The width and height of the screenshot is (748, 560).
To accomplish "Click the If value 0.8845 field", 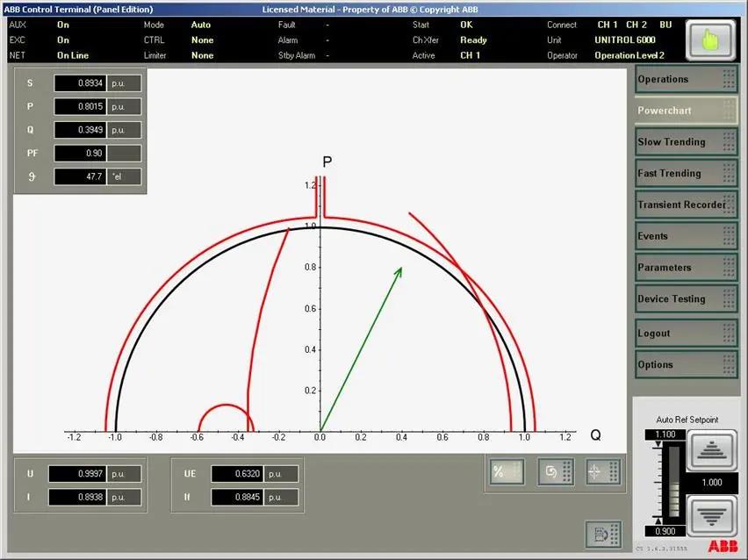I will click(237, 497).
